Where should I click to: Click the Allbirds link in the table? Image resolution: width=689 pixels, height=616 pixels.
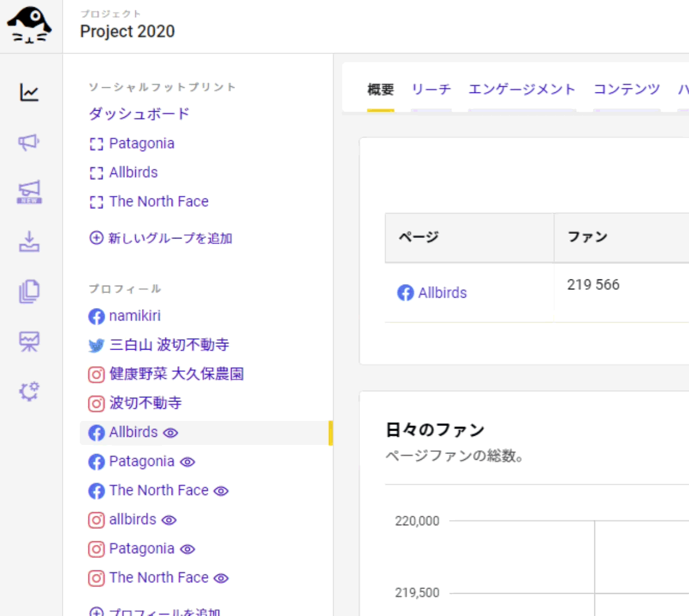pos(443,293)
